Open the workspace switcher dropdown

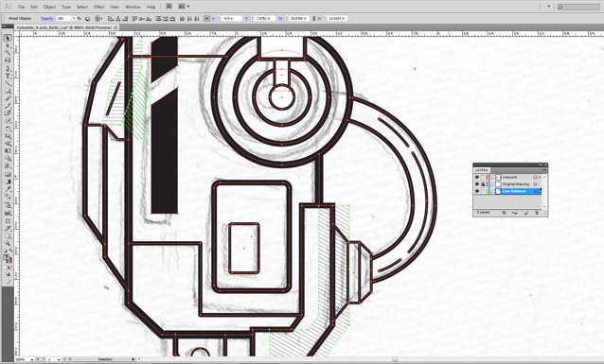pos(548,7)
